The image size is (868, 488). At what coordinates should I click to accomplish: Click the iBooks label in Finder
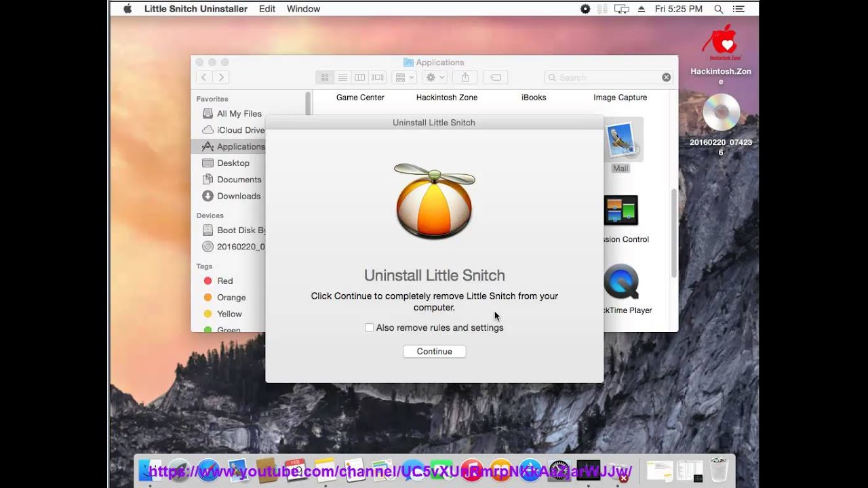point(534,98)
